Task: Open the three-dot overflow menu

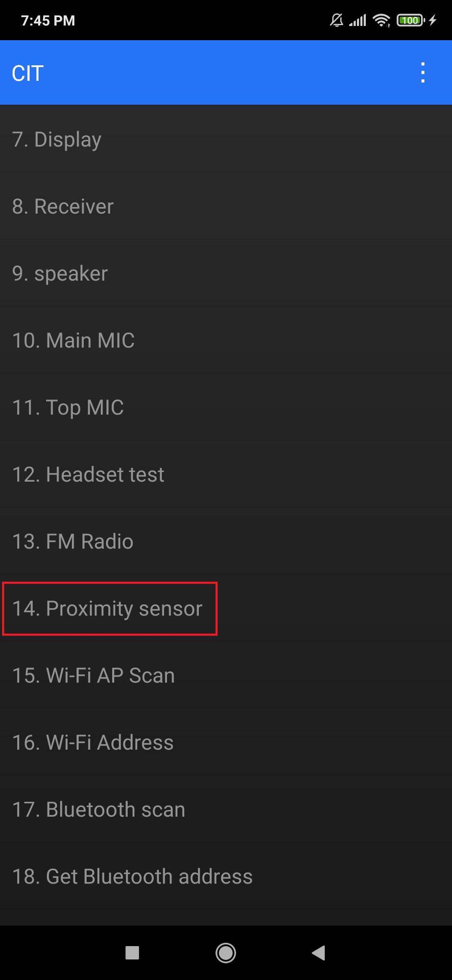Action: 423,73
